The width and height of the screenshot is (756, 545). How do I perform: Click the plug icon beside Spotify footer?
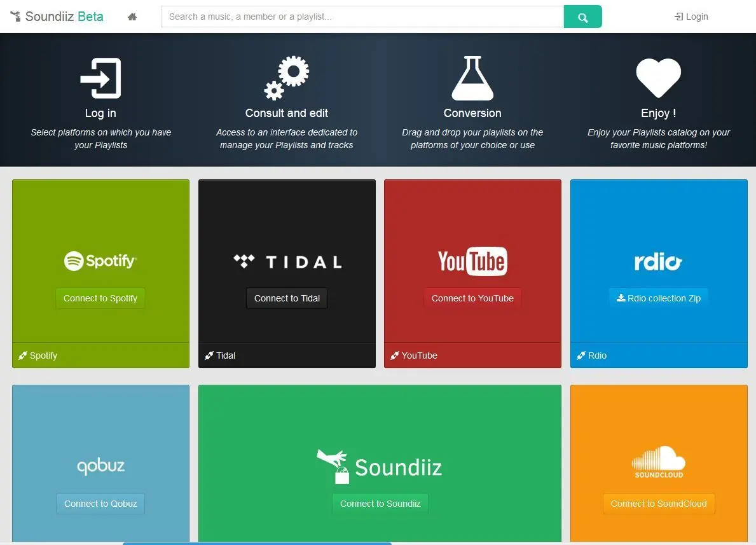tap(23, 355)
